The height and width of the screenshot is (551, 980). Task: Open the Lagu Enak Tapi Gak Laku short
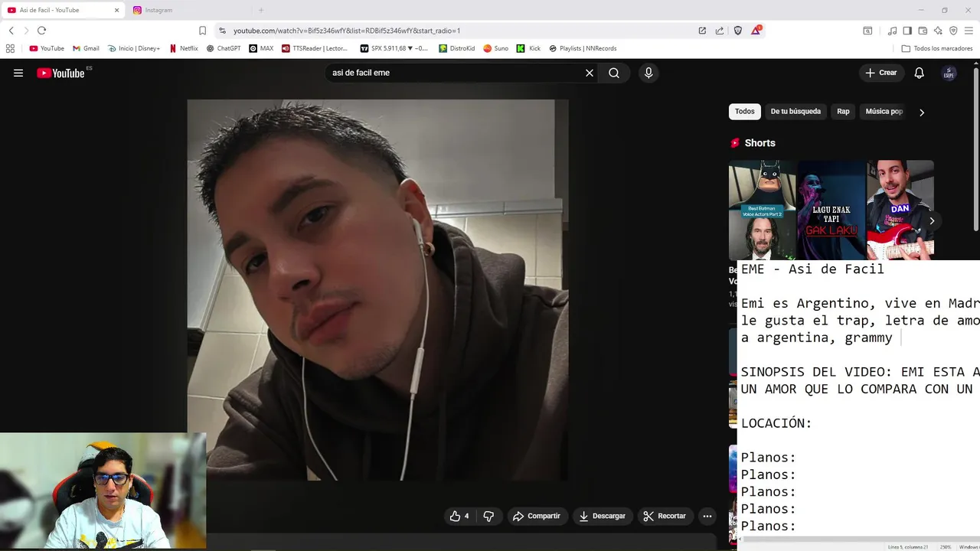coord(831,210)
